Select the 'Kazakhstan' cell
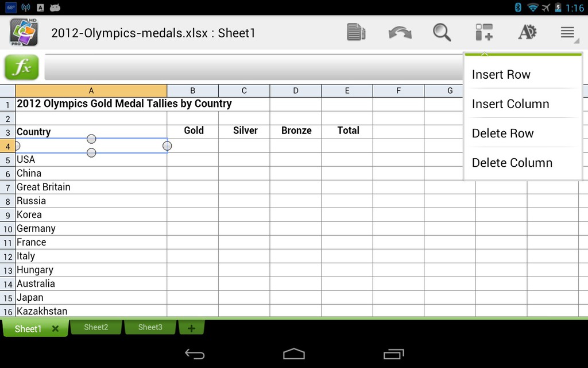588x368 pixels. [91, 310]
